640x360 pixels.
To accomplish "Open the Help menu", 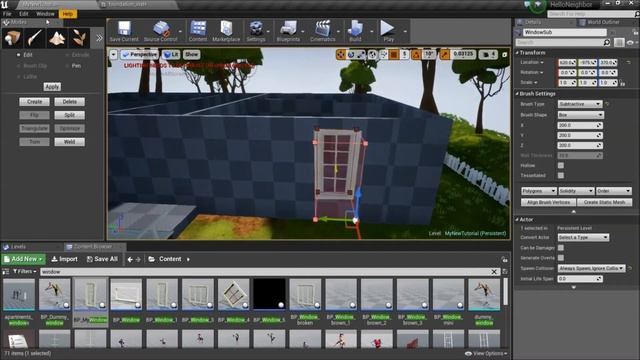I will 68,14.
